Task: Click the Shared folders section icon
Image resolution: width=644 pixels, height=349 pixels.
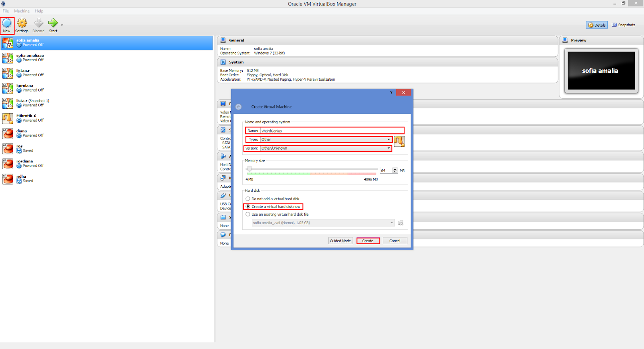Action: click(223, 217)
